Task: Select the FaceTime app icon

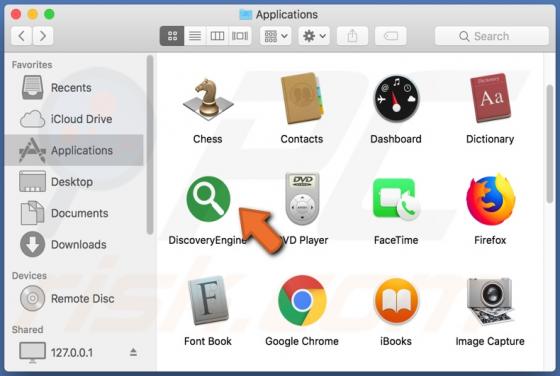Action: (x=396, y=199)
